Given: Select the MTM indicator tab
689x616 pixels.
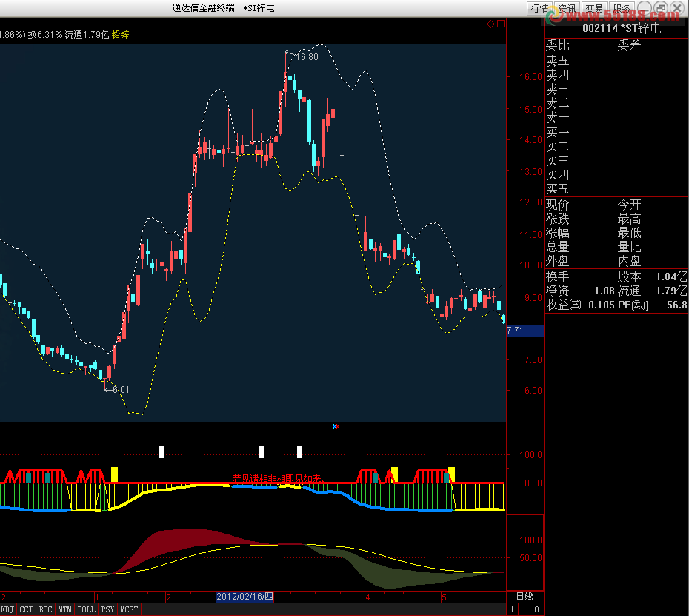Looking at the screenshot, I should [x=64, y=609].
